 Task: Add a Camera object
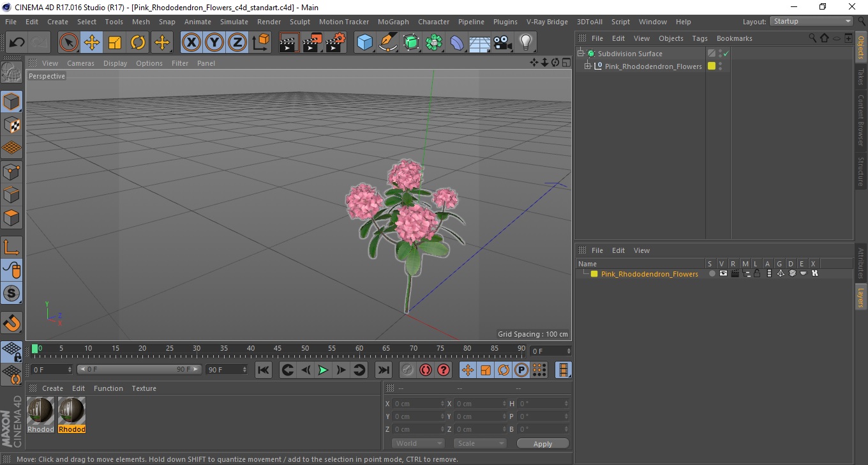(503, 43)
